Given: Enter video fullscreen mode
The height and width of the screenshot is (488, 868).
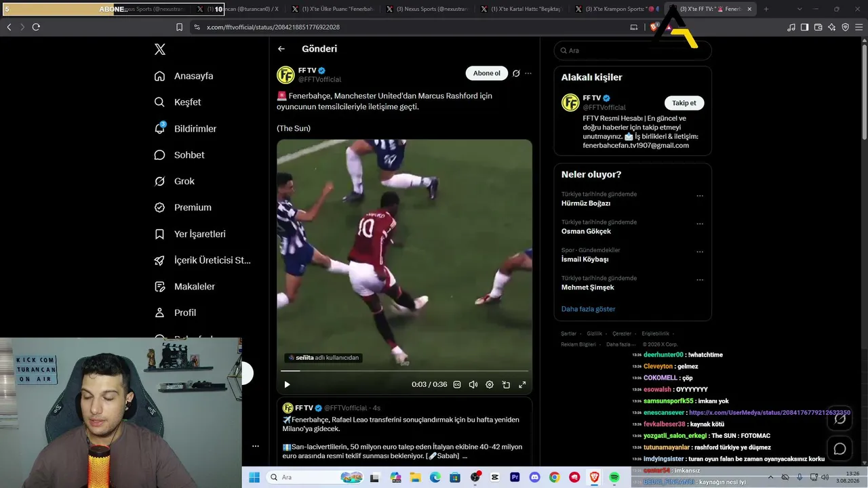Looking at the screenshot, I should 522,384.
